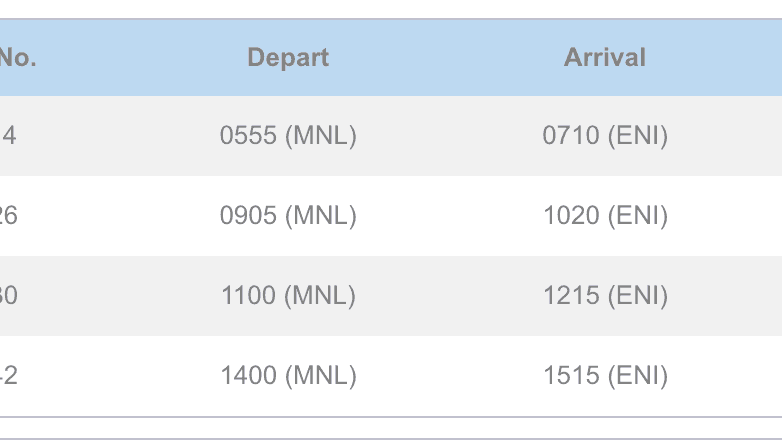Click the flight number ending in 4
The width and height of the screenshot is (782, 440).
(x=8, y=136)
